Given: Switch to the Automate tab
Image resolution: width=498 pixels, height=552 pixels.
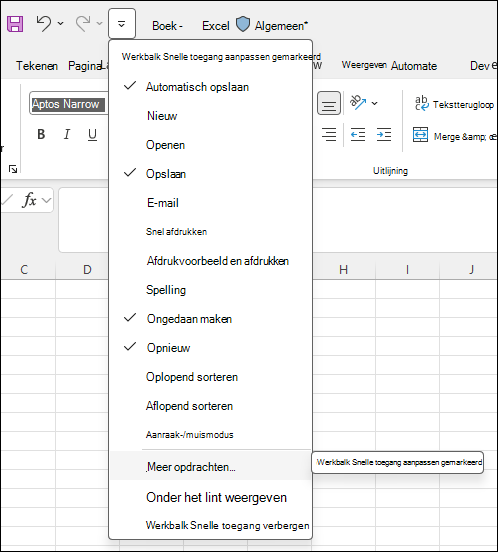Looking at the screenshot, I should click(x=414, y=66).
